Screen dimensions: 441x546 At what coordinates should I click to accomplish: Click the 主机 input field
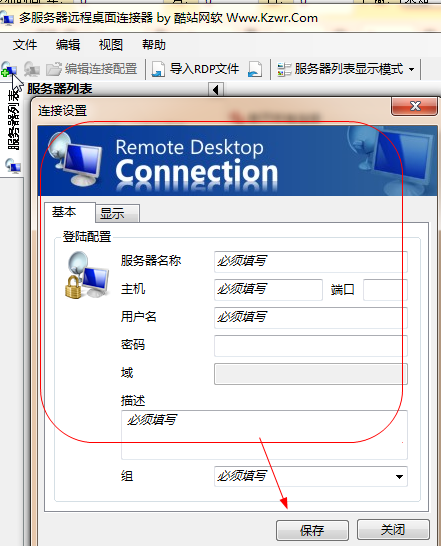268,290
